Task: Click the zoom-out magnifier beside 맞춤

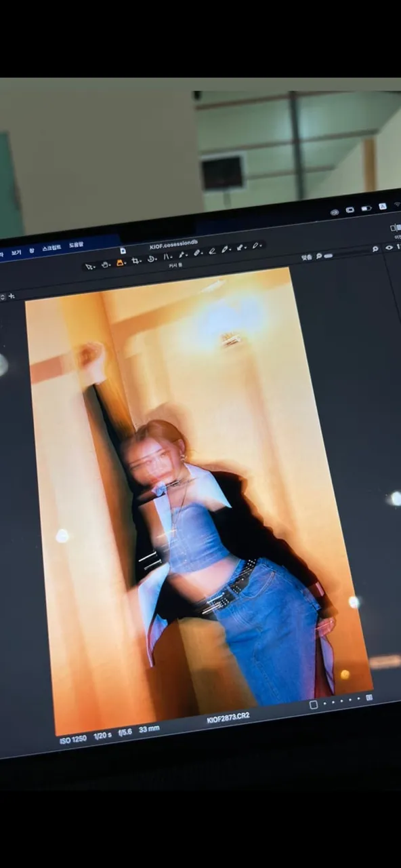Action: click(x=318, y=256)
